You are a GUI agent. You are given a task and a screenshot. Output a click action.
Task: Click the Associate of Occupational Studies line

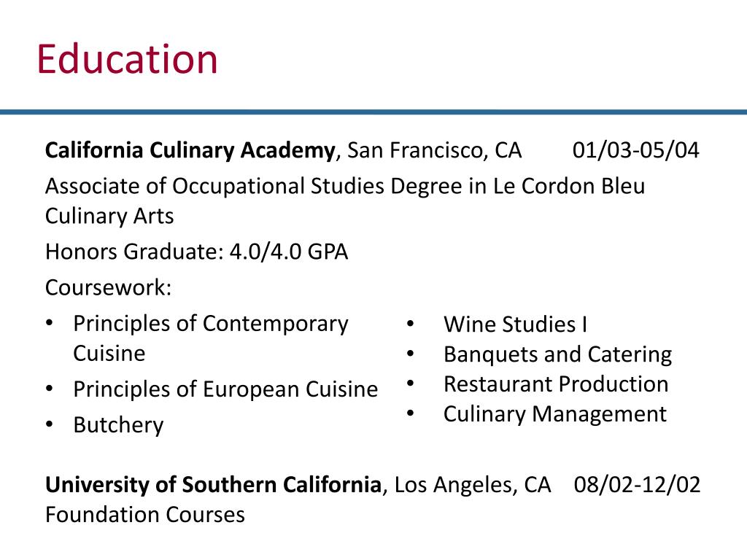pos(344,186)
